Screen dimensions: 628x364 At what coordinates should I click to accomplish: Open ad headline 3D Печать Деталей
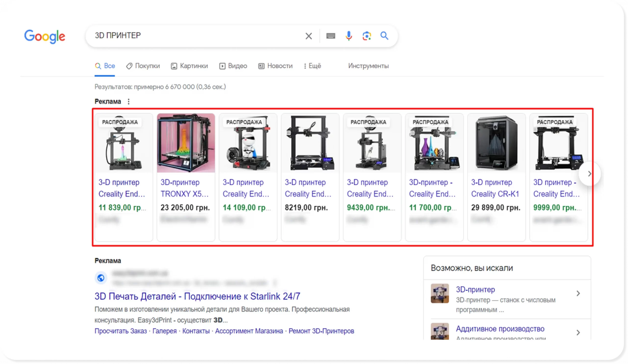click(197, 296)
